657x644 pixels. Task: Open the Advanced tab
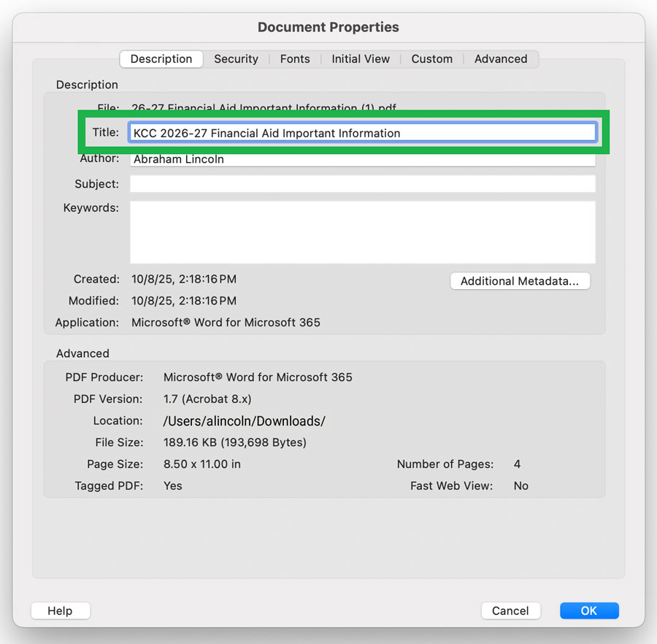click(501, 58)
